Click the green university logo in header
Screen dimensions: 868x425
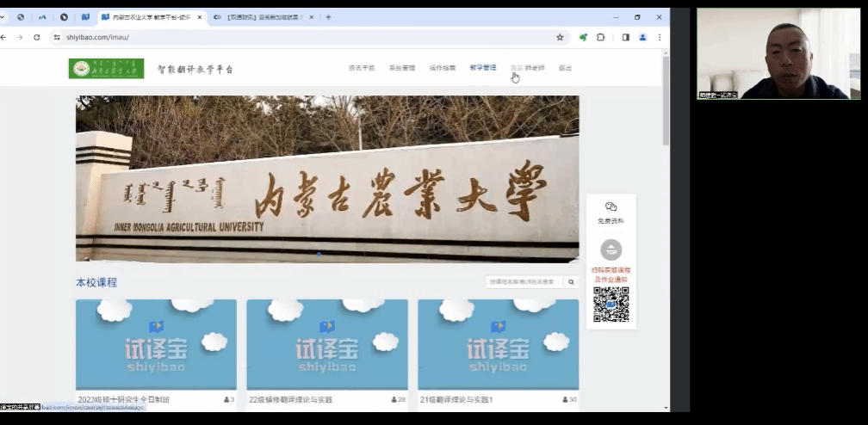point(106,69)
